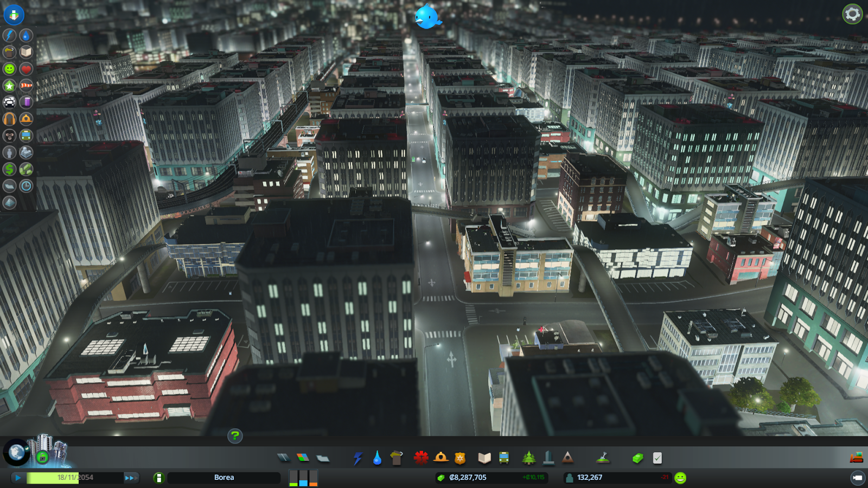Click the city name Borea
Image resolution: width=868 pixels, height=488 pixels.
[x=224, y=478]
